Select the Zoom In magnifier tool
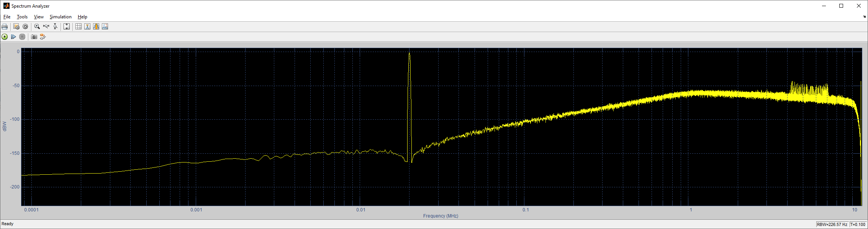Image resolution: width=868 pixels, height=229 pixels. [x=37, y=26]
